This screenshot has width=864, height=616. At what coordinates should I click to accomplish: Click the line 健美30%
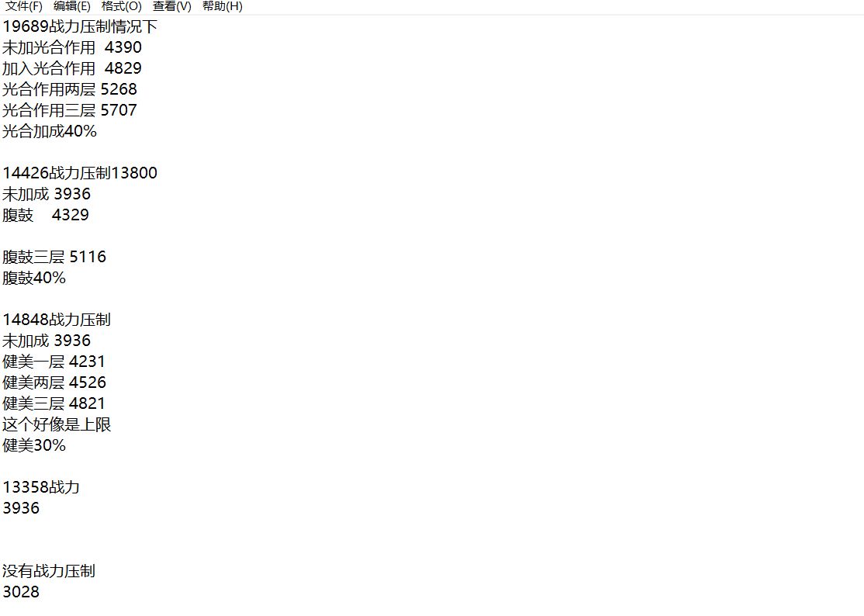[34, 445]
